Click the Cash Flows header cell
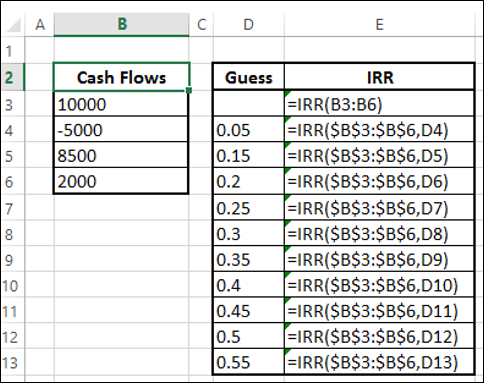This screenshot has width=484, height=383. point(122,77)
